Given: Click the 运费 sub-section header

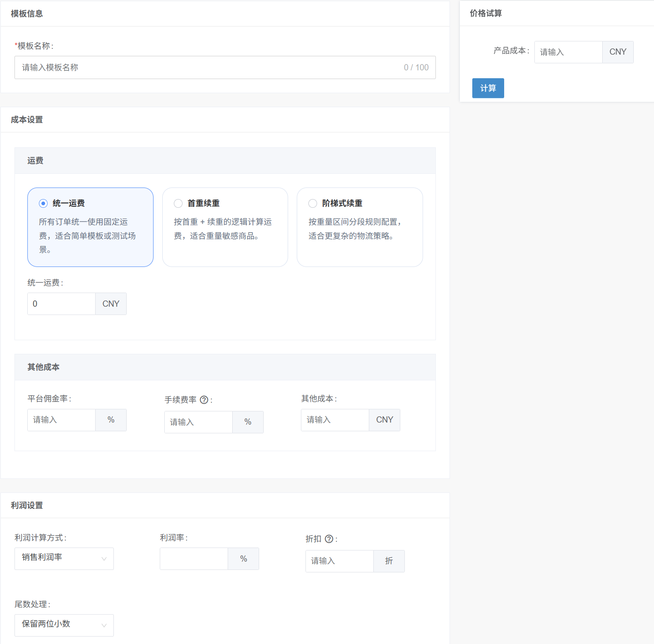Looking at the screenshot, I should 225,161.
